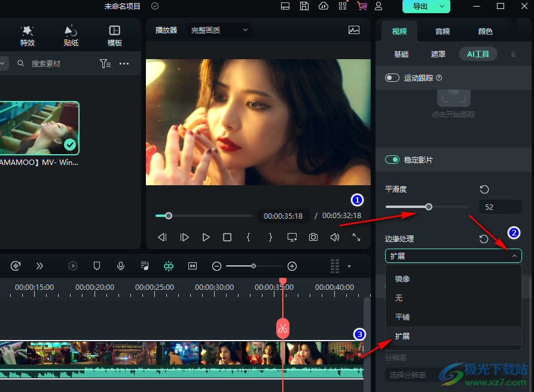
Task: Step back one frame
Action: tap(163, 237)
